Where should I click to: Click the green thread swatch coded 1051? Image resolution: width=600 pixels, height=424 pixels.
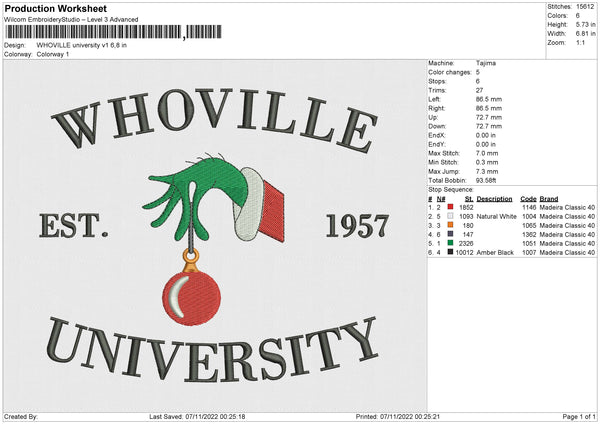tap(450, 243)
